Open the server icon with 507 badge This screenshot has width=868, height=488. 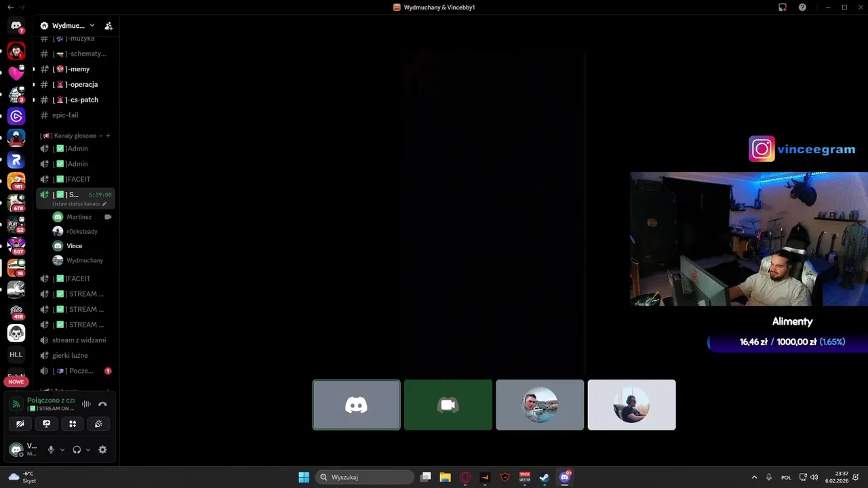16,246
